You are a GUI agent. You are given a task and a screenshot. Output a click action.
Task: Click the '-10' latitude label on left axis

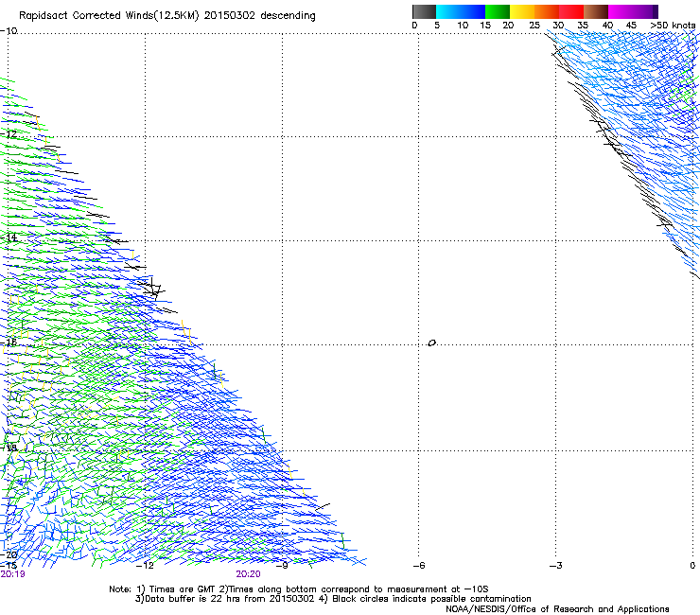(x=9, y=31)
